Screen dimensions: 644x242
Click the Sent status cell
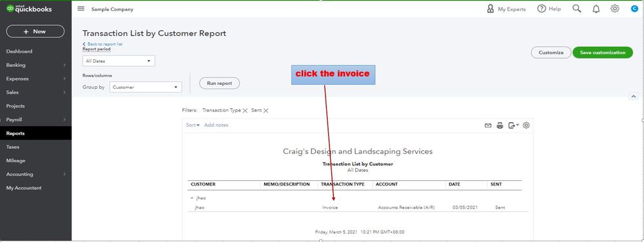pos(500,207)
